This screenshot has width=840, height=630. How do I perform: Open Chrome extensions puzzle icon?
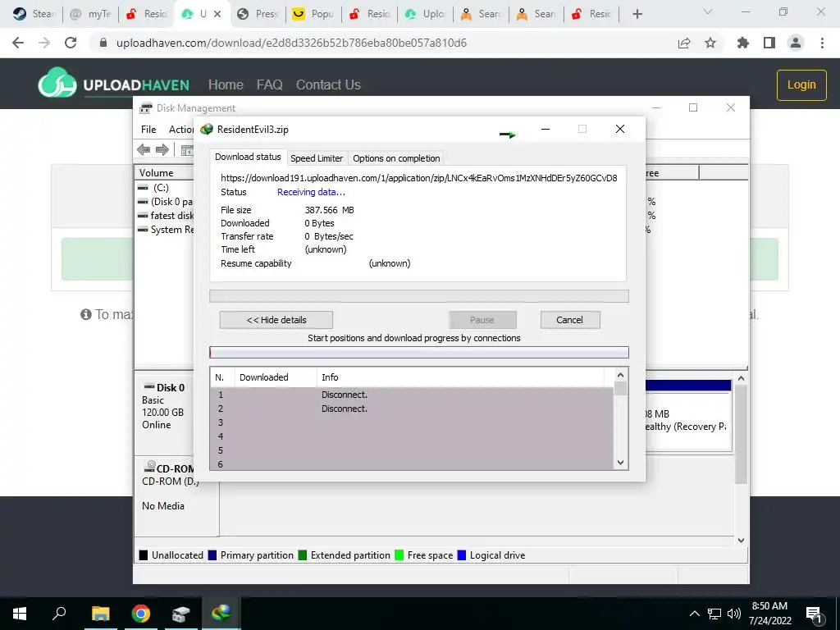coord(743,43)
